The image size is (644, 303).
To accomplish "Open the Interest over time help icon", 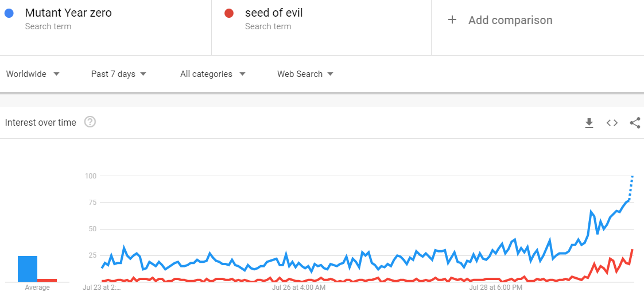I will click(x=90, y=122).
